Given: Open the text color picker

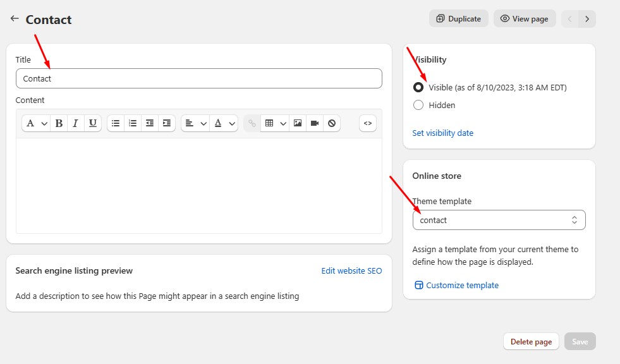Looking at the screenshot, I should (x=224, y=123).
